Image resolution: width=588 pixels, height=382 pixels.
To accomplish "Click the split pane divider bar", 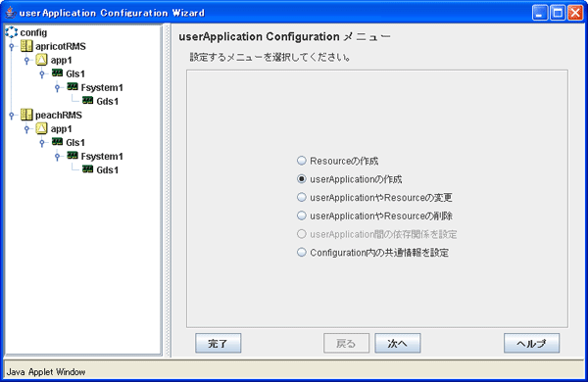I will point(168,190).
